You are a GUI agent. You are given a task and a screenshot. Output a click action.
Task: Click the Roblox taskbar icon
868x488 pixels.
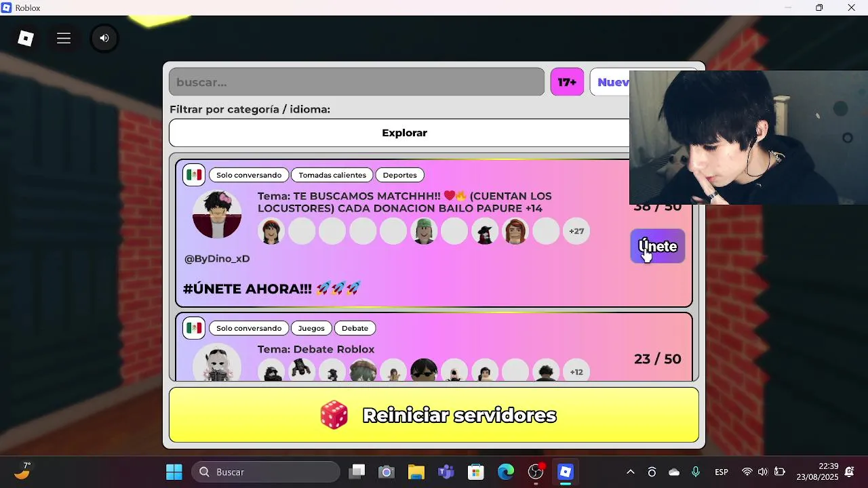point(566,472)
